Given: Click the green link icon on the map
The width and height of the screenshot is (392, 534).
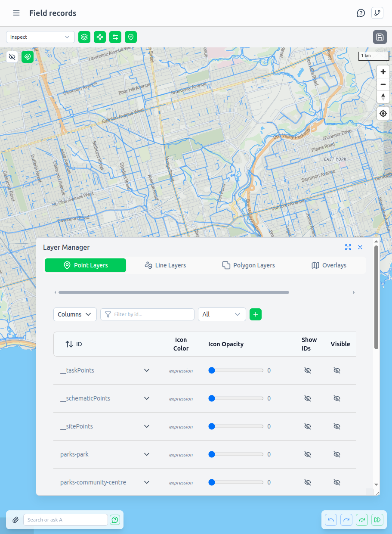Looking at the screenshot, I should pos(27,56).
